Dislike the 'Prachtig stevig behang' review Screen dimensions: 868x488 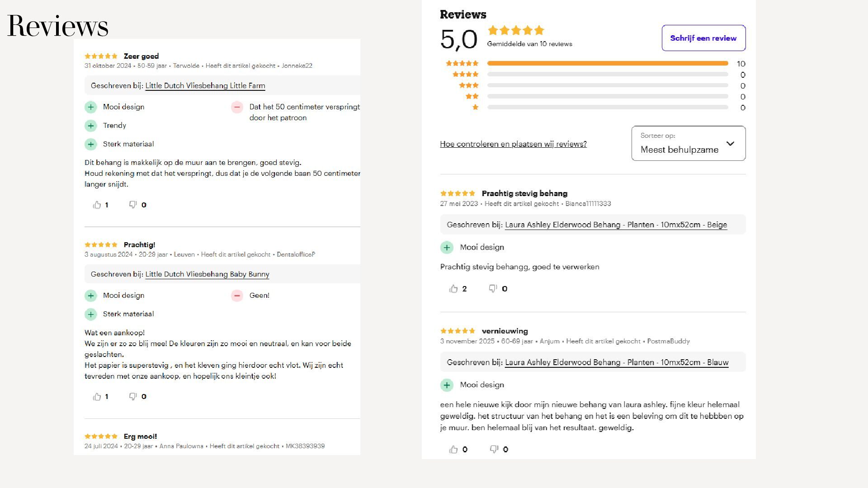click(493, 289)
